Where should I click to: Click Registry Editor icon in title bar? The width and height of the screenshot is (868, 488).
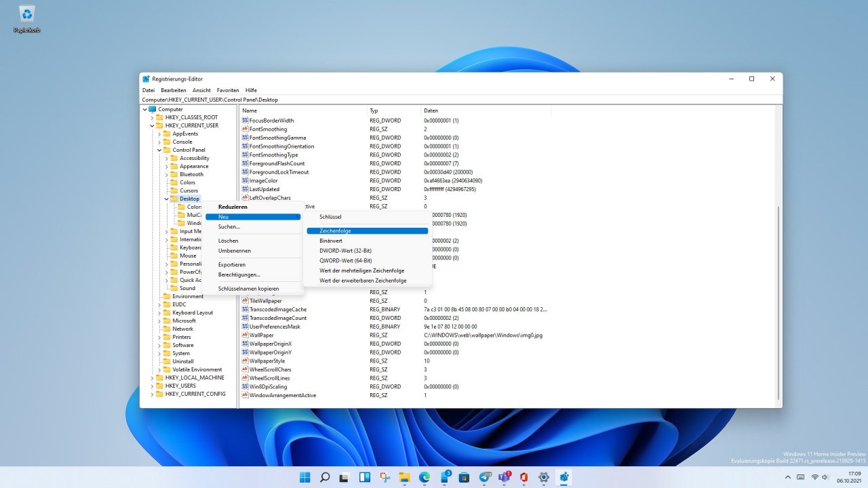146,79
